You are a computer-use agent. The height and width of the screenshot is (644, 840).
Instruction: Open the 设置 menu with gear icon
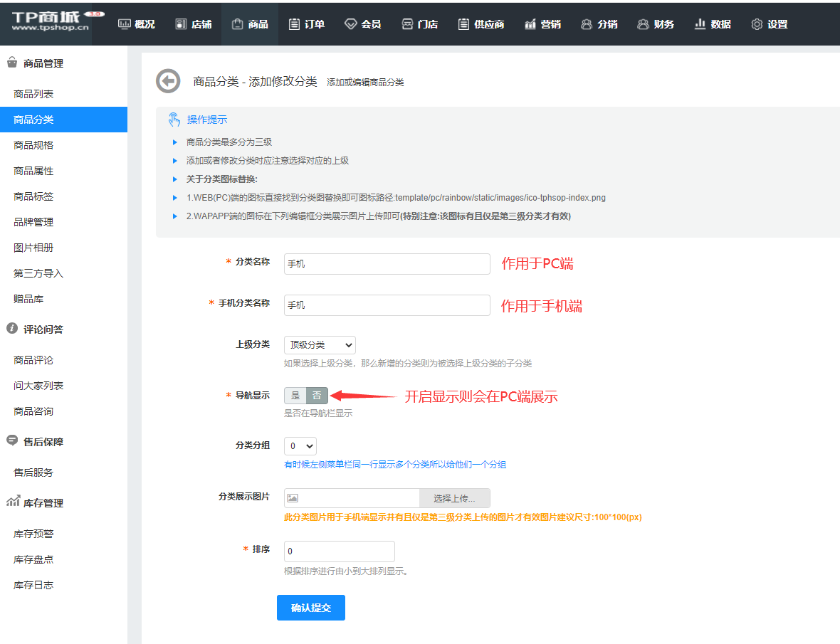point(770,24)
